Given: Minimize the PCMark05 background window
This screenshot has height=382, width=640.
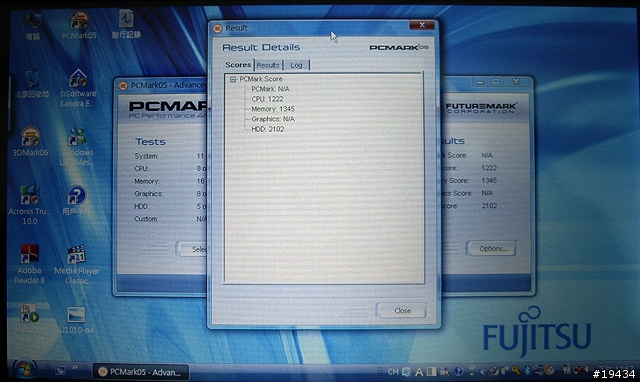Looking at the screenshot, I should [480, 82].
